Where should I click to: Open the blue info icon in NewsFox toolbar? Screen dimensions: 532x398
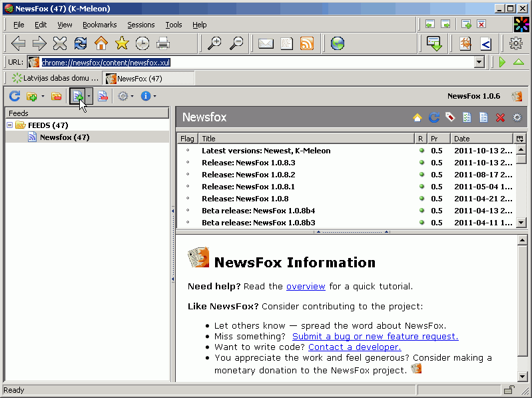coord(146,96)
